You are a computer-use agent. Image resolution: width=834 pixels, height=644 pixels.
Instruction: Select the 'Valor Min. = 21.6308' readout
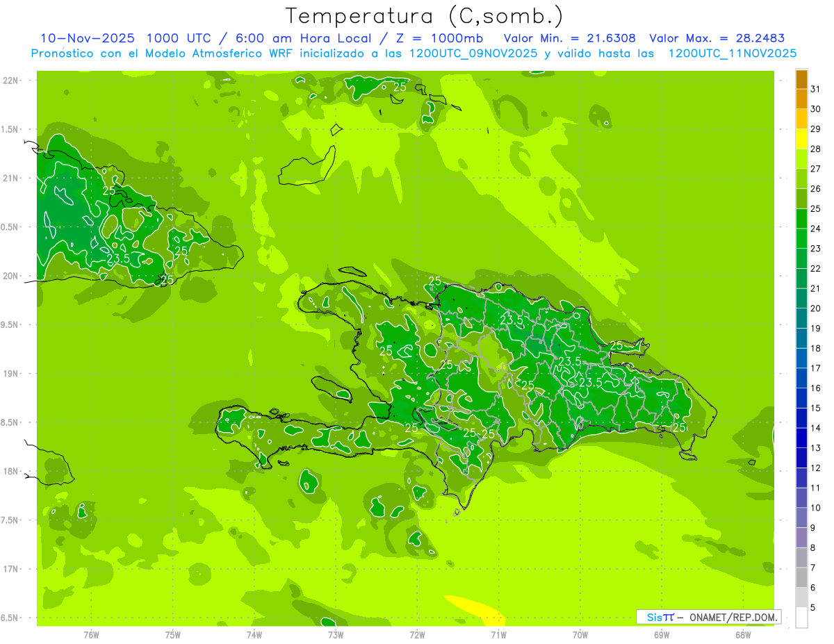pos(569,38)
